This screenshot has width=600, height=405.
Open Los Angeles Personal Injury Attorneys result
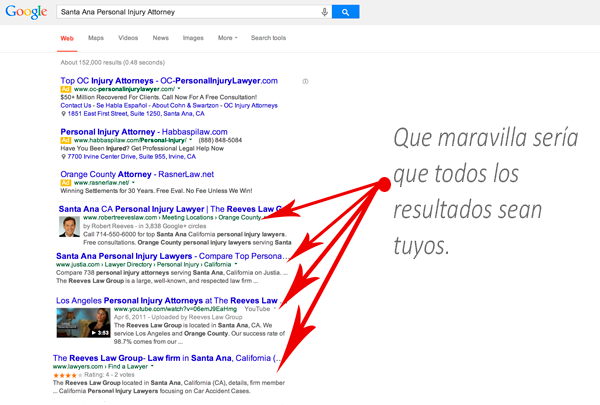[170, 301]
